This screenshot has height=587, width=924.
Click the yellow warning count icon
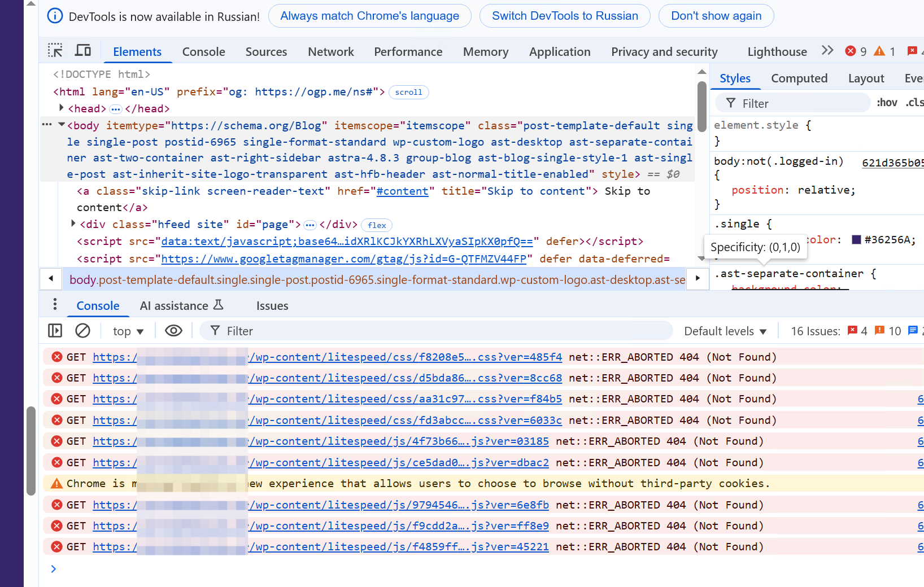tap(879, 51)
